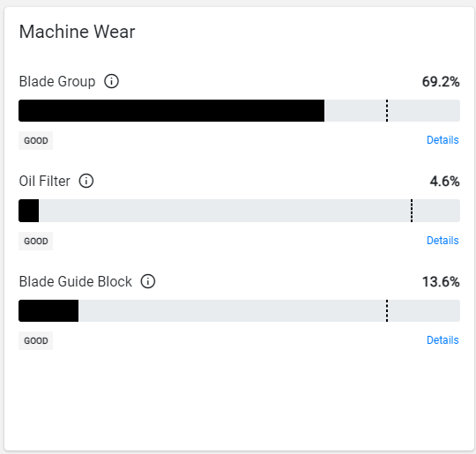476x454 pixels.
Task: Click the 69.2% Blade Group value
Action: 441,82
